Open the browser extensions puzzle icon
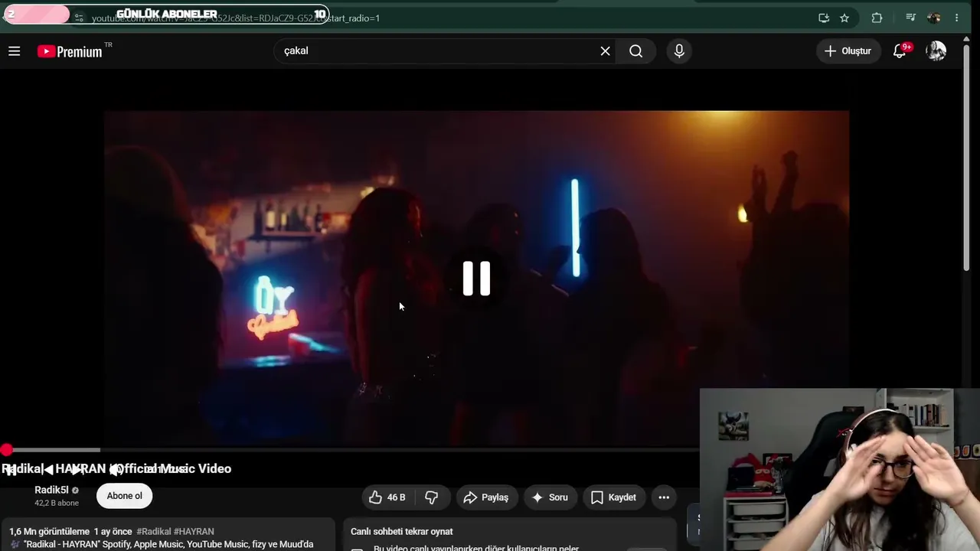 pos(877,18)
